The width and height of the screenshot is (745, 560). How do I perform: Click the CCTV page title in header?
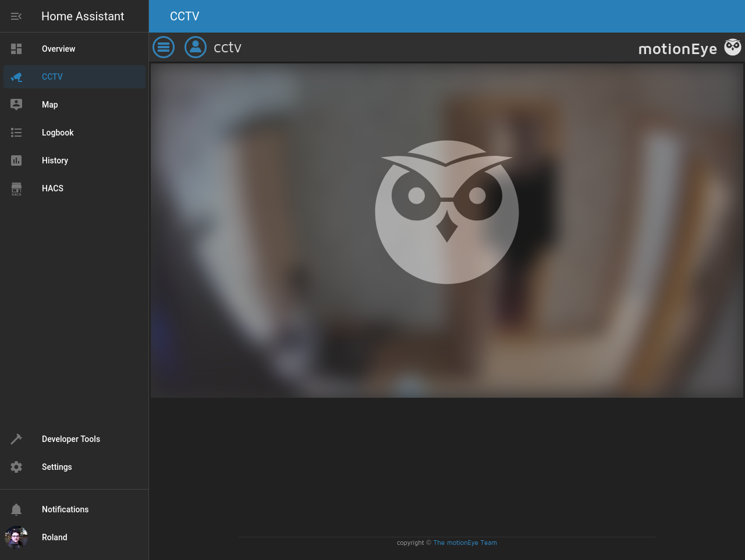click(x=185, y=16)
